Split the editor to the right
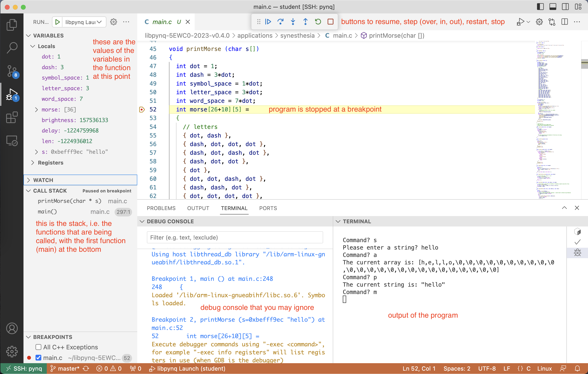 coord(565,22)
